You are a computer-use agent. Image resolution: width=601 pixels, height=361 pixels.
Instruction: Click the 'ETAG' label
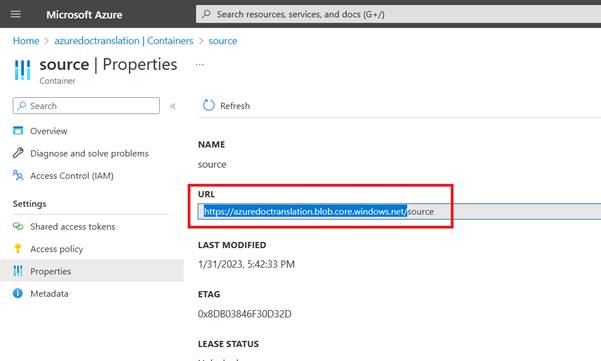209,294
